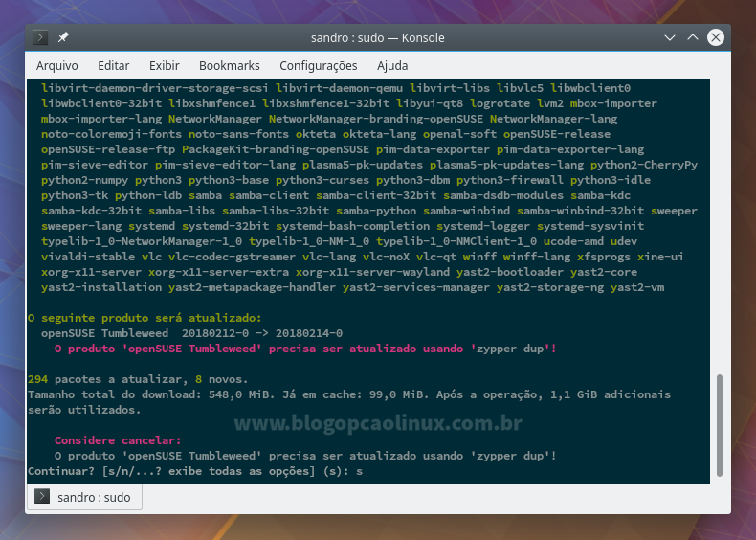Select the 'sandro : sudo' tab

[x=85, y=497]
